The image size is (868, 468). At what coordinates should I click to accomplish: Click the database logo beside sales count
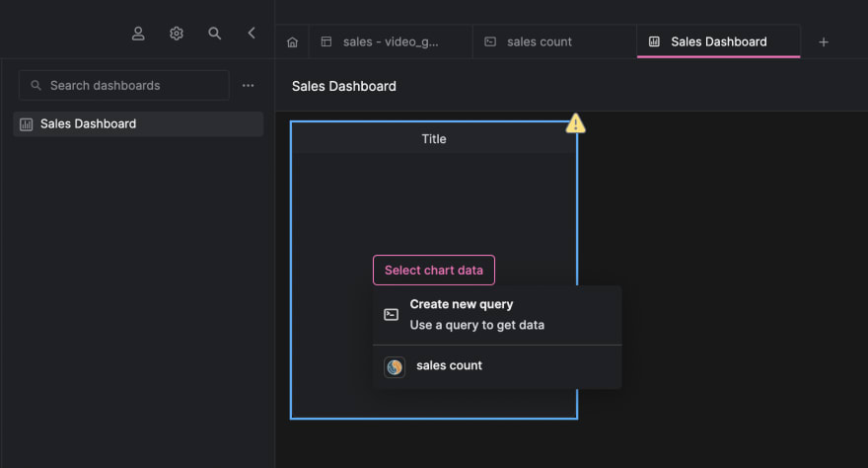(x=395, y=366)
